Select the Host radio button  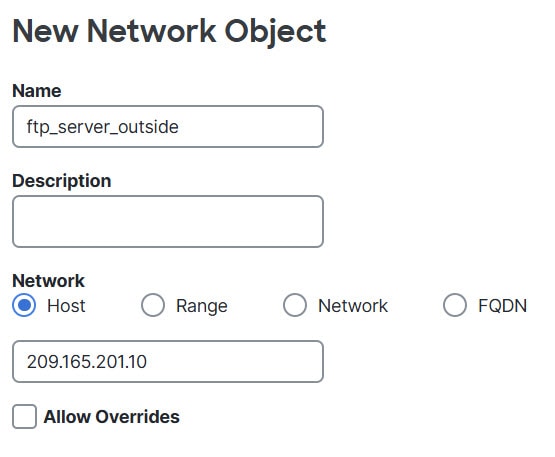[x=24, y=305]
